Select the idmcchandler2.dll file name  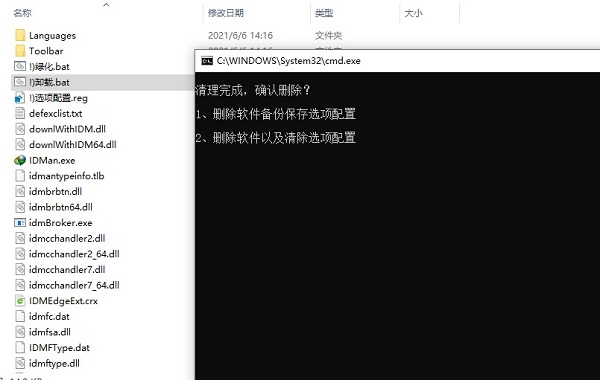[x=67, y=238]
